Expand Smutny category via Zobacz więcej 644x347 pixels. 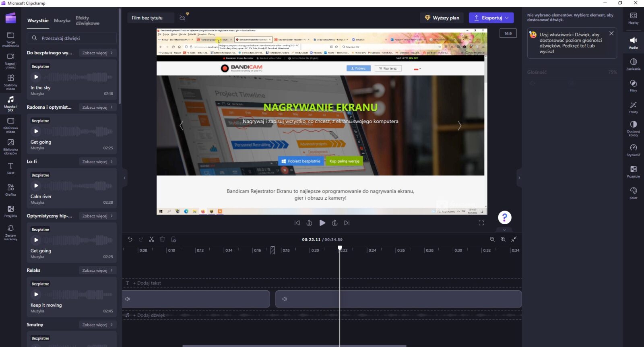[x=98, y=324]
